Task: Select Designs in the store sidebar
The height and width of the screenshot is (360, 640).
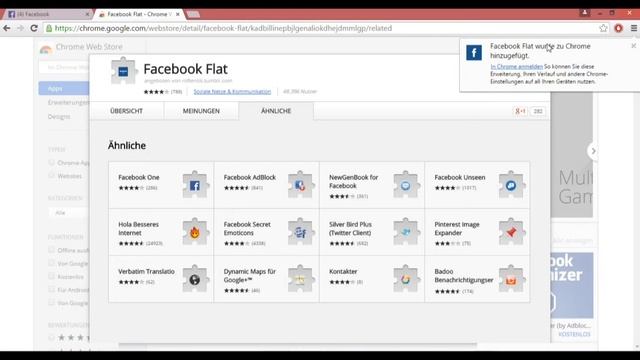Action: 59,117
